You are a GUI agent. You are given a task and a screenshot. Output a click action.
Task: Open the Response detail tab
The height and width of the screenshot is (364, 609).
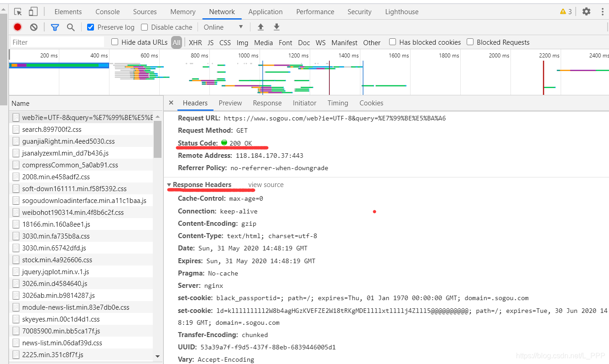click(x=267, y=103)
